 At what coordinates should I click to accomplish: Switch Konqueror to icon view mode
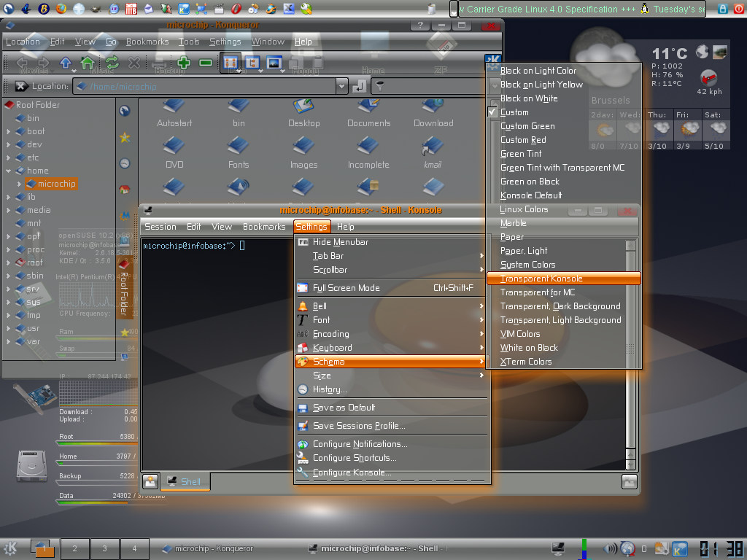pyautogui.click(x=231, y=63)
